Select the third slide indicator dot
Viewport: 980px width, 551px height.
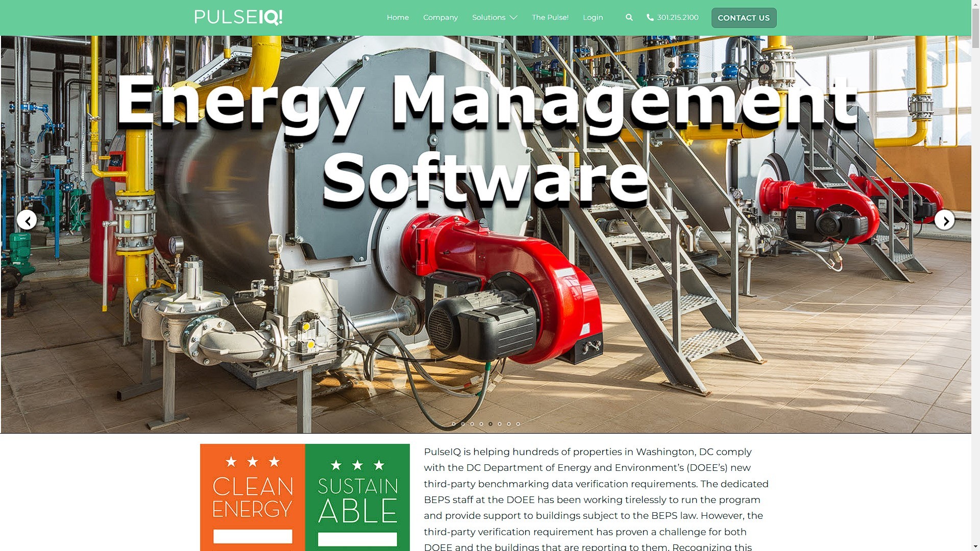[472, 424]
